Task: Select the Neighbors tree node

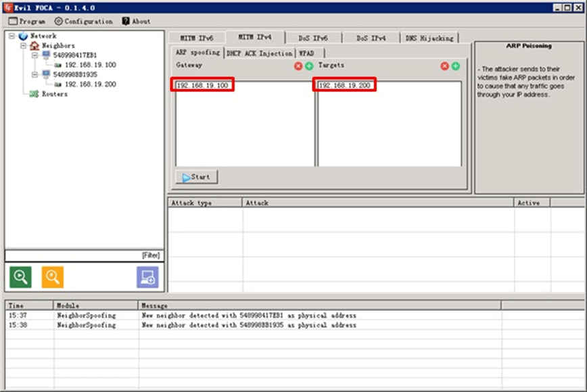Action: point(58,46)
